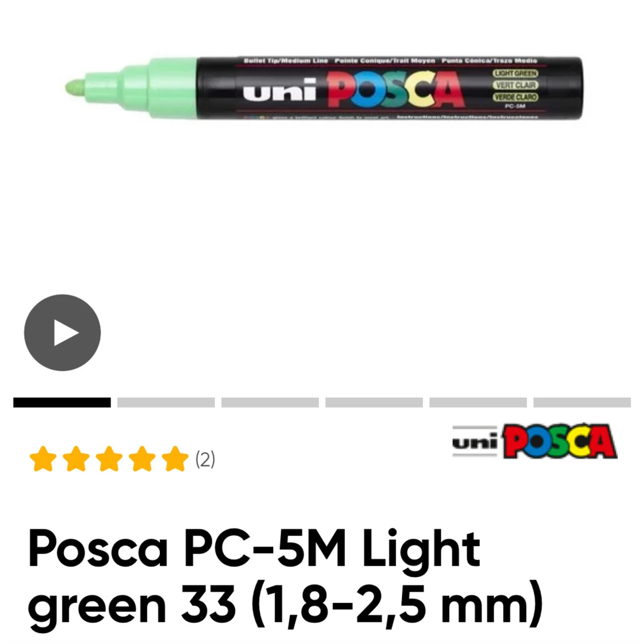
Task: Tap the Posca marker product image
Action: pos(324,88)
